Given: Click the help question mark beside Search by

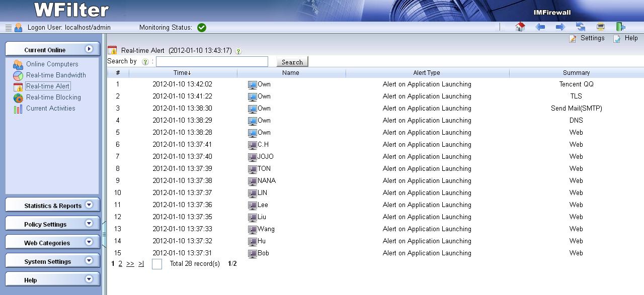Looking at the screenshot, I should coord(145,62).
